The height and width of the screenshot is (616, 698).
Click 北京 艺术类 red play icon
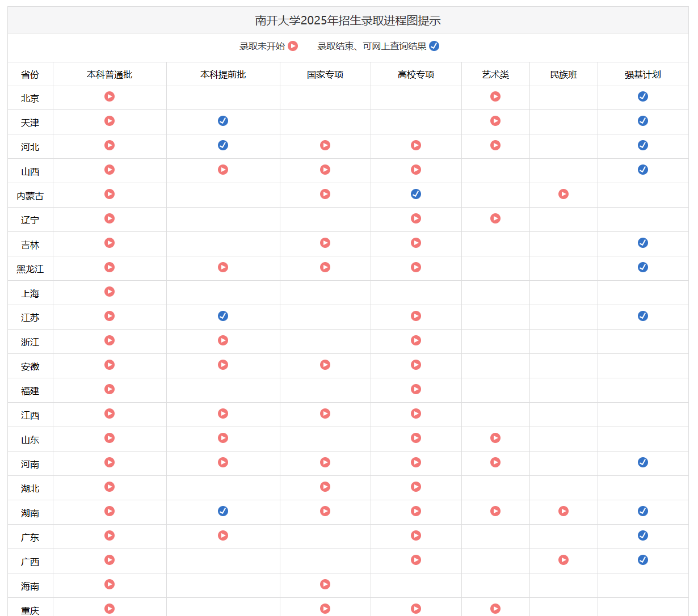click(x=495, y=96)
